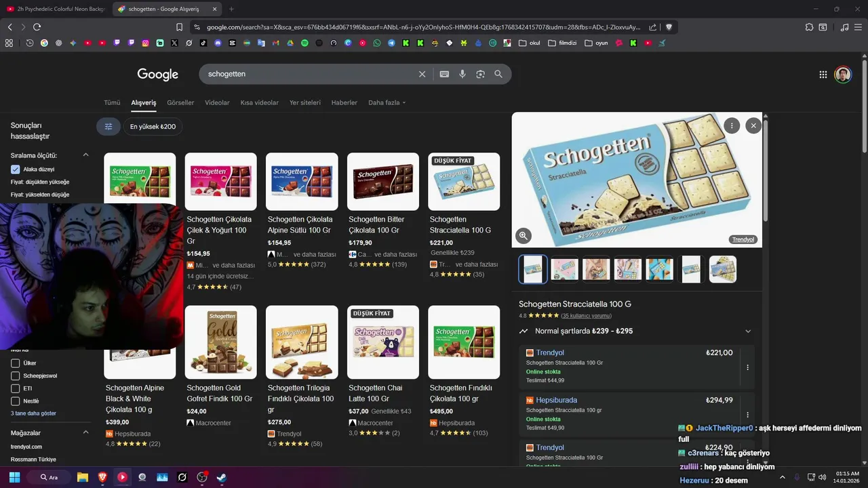Open the Hepsiburada seller link in offers
868x488 pixels.
[556, 400]
